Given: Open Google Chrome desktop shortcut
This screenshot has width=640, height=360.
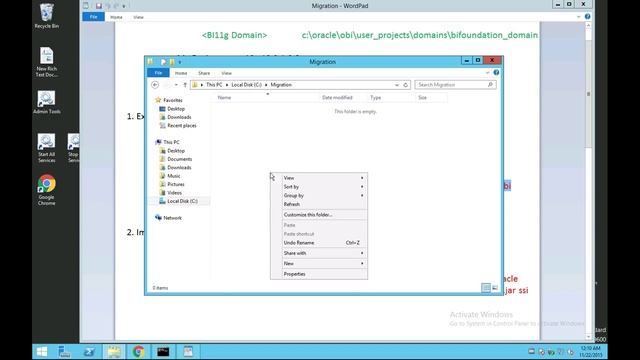Looking at the screenshot, I should coord(47,190).
